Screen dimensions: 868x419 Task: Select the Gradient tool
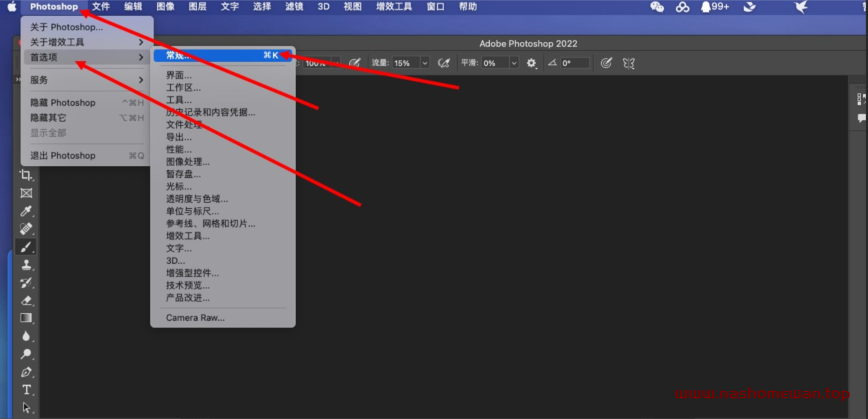click(x=26, y=318)
